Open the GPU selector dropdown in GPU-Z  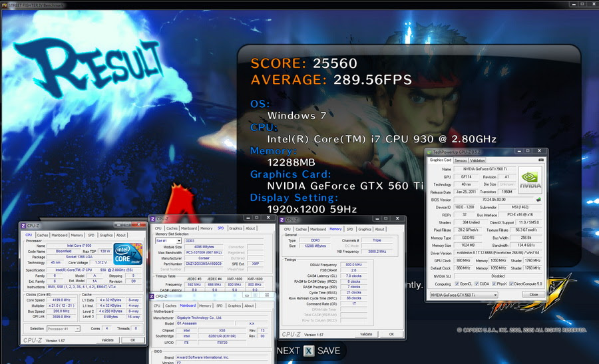[464, 295]
